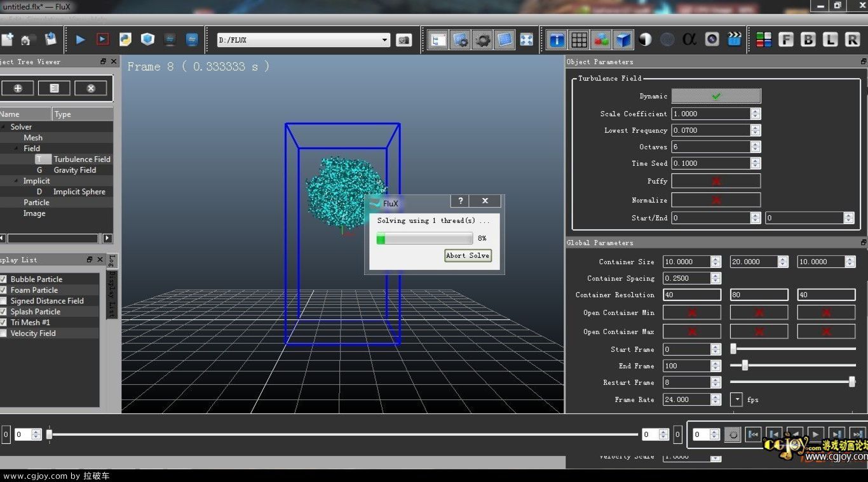Toggle the Dynamic option of Turbulence Field

click(x=716, y=96)
